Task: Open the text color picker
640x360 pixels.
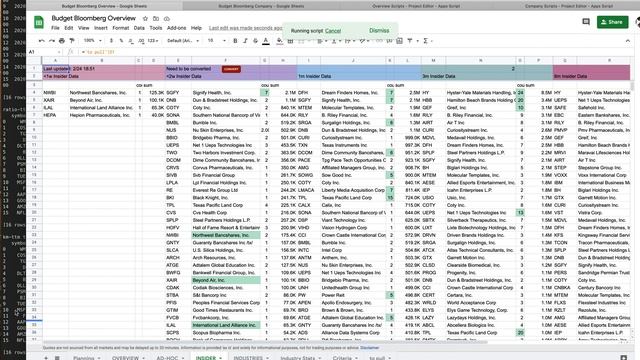Action: point(266,41)
